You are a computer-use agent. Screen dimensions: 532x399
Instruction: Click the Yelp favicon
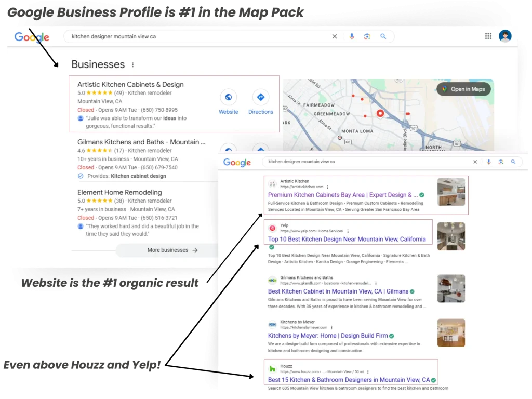272,228
